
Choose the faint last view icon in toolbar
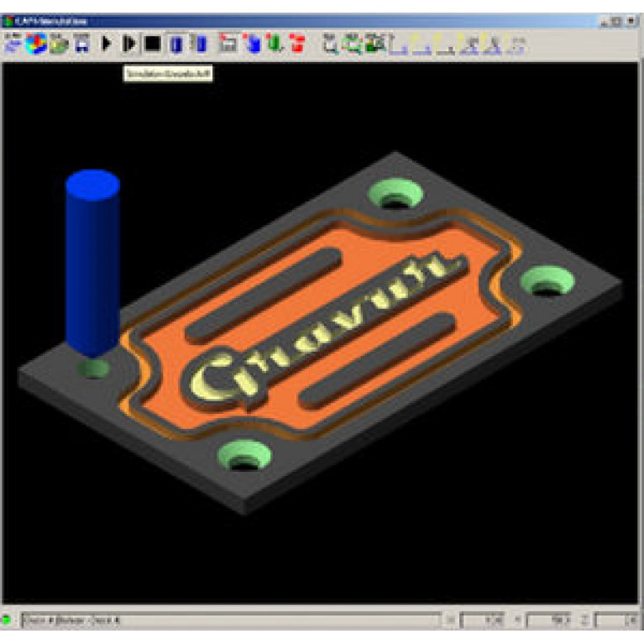click(516, 45)
